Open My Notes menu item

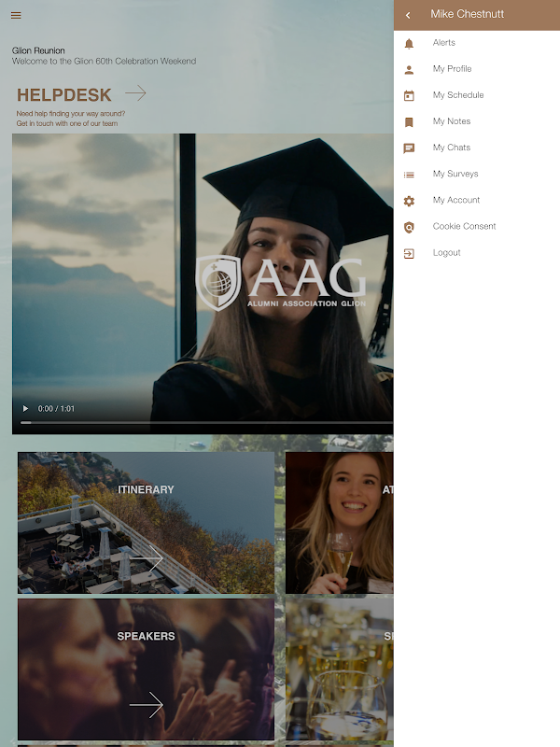pos(477,121)
